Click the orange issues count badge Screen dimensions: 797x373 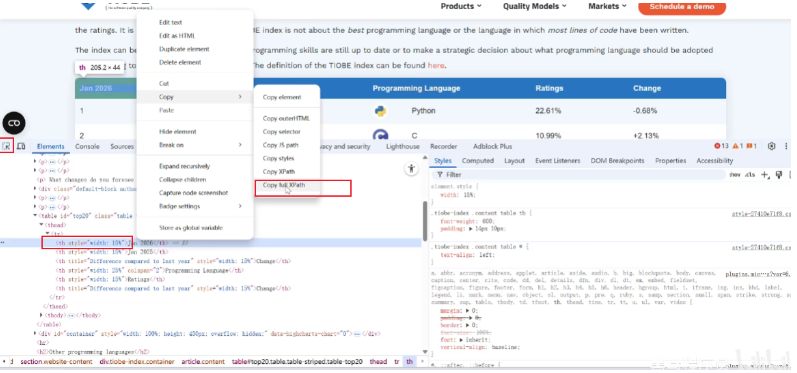(x=752, y=146)
